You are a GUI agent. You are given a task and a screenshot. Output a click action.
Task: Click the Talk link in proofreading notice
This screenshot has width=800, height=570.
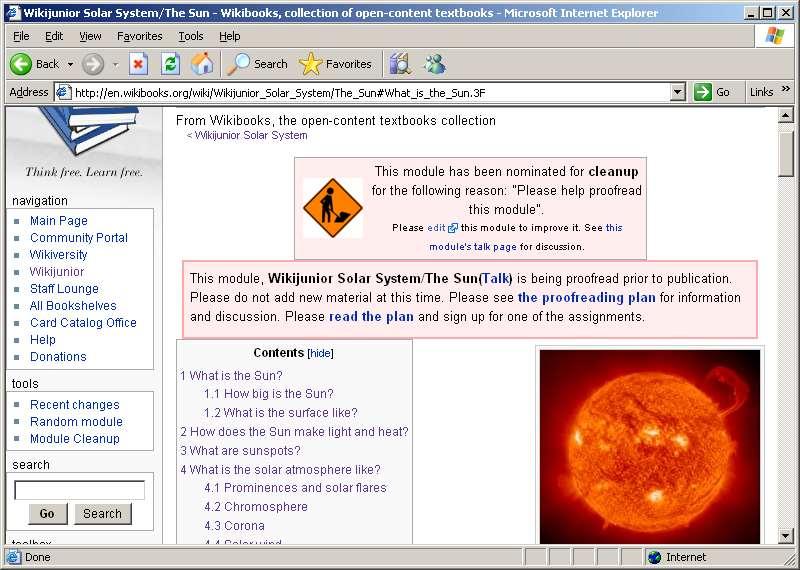click(x=497, y=279)
